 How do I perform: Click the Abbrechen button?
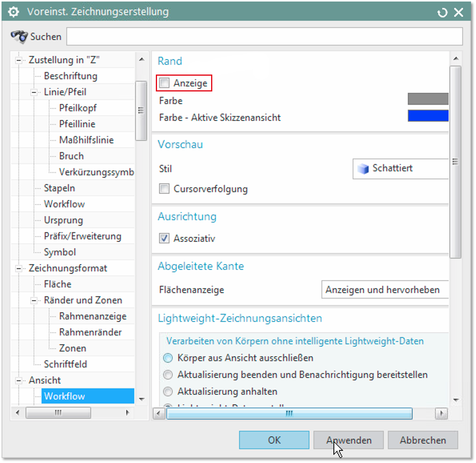(x=423, y=440)
